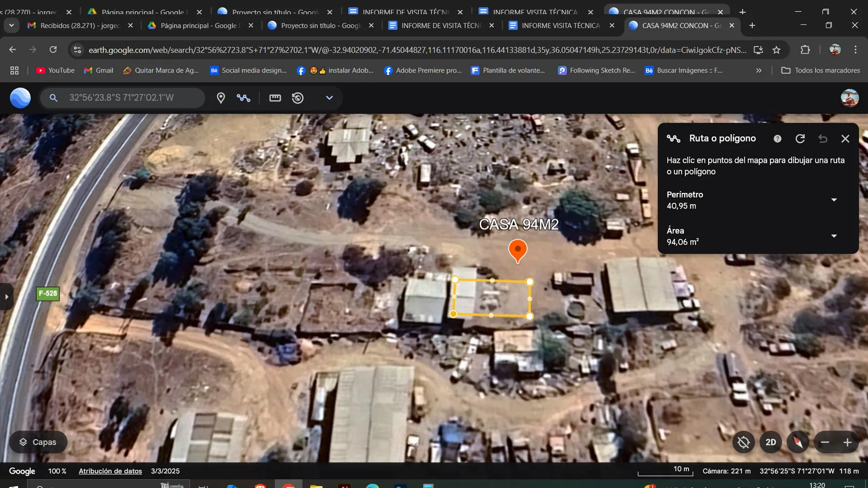Viewport: 868px width, 488px height.
Task: Switch to INFORME VISITA TÉCNICA tab
Action: point(561,25)
